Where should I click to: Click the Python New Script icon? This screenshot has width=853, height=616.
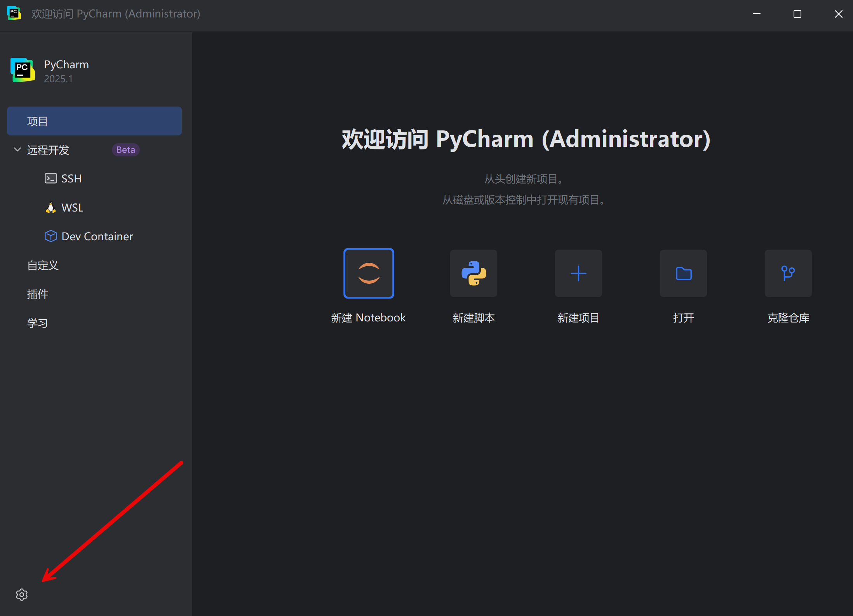coord(474,273)
